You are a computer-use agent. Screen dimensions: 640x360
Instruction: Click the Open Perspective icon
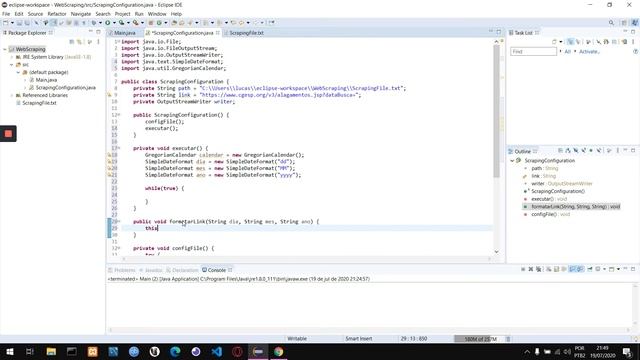point(624,22)
